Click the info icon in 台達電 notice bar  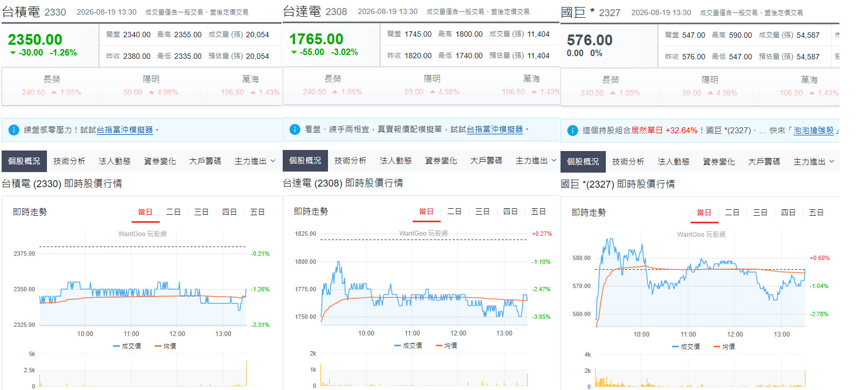295,129
